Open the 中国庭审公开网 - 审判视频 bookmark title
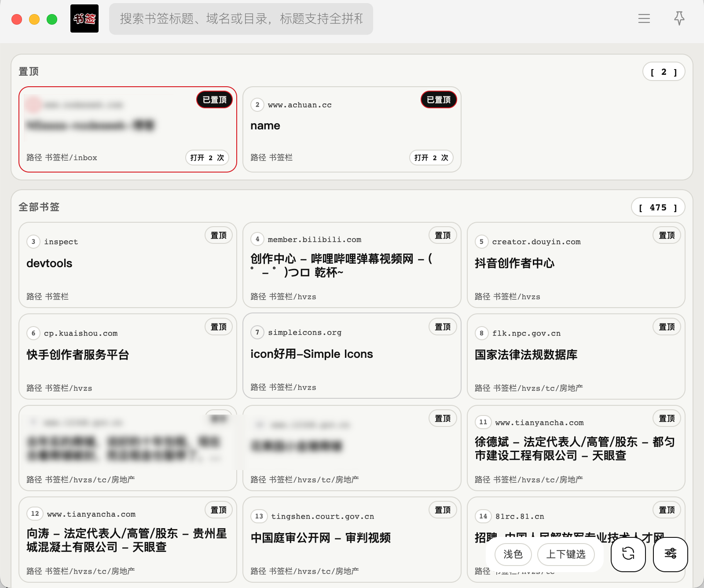The height and width of the screenshot is (588, 704). pos(321,538)
